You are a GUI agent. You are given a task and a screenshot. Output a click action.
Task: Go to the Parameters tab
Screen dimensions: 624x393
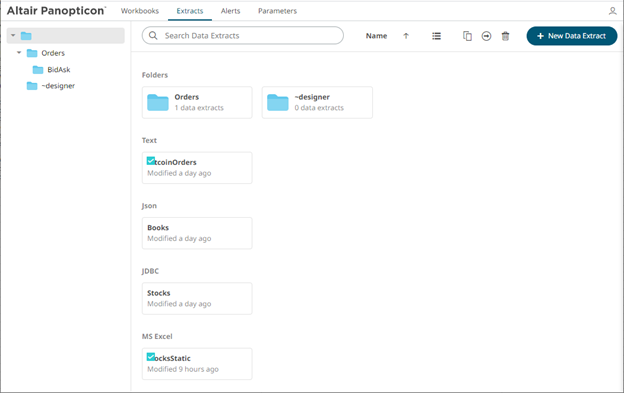[277, 11]
